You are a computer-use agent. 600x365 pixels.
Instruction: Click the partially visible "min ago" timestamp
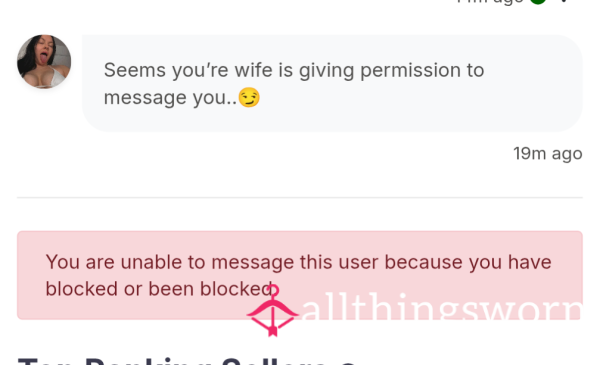tap(491, 2)
